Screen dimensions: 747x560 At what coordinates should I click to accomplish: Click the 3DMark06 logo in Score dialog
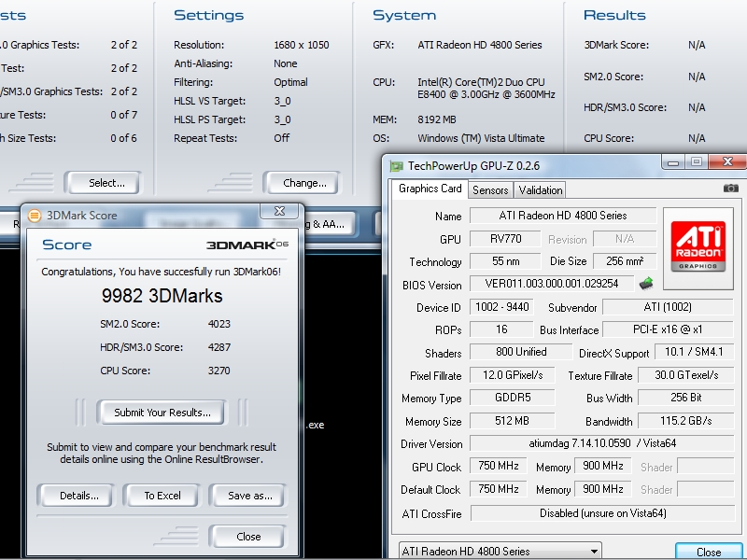click(247, 245)
